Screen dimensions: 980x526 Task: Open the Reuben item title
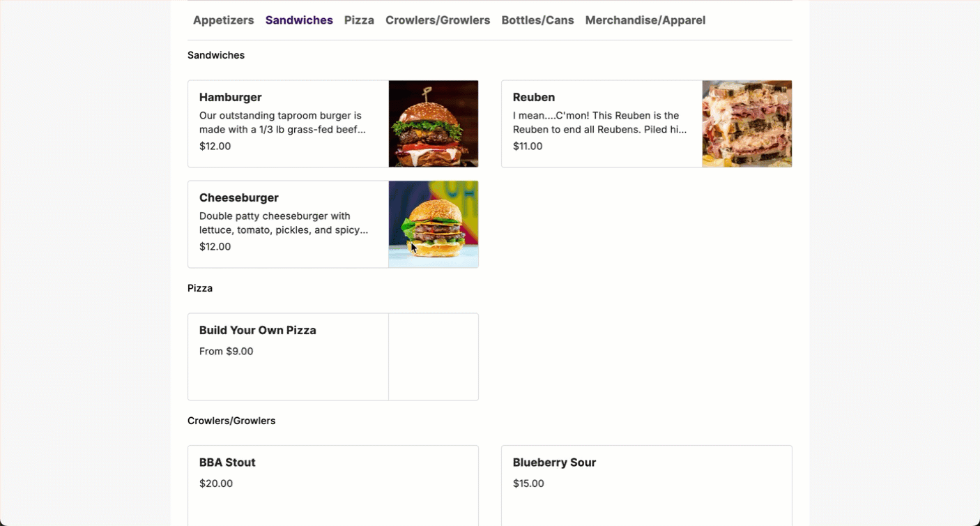click(x=533, y=97)
